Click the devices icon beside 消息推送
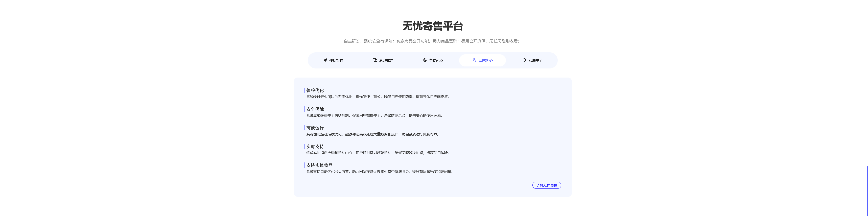Screen dimensions: 868x216 coord(375,60)
